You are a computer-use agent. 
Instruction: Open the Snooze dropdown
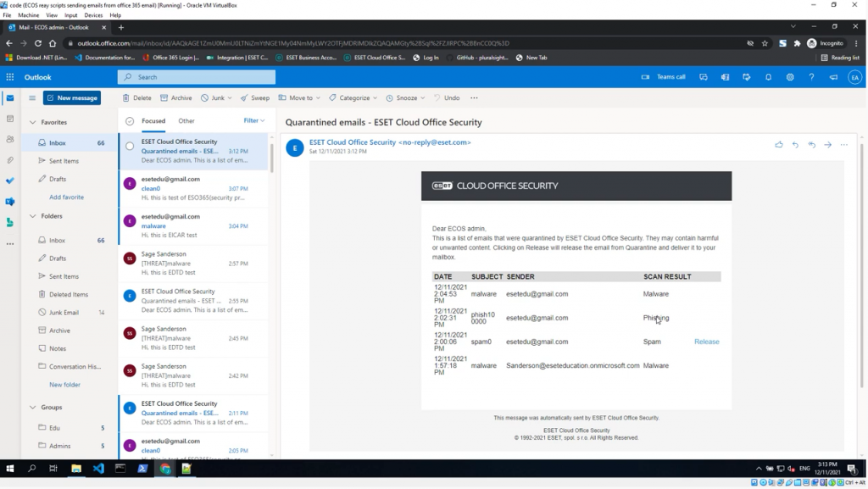tap(406, 98)
